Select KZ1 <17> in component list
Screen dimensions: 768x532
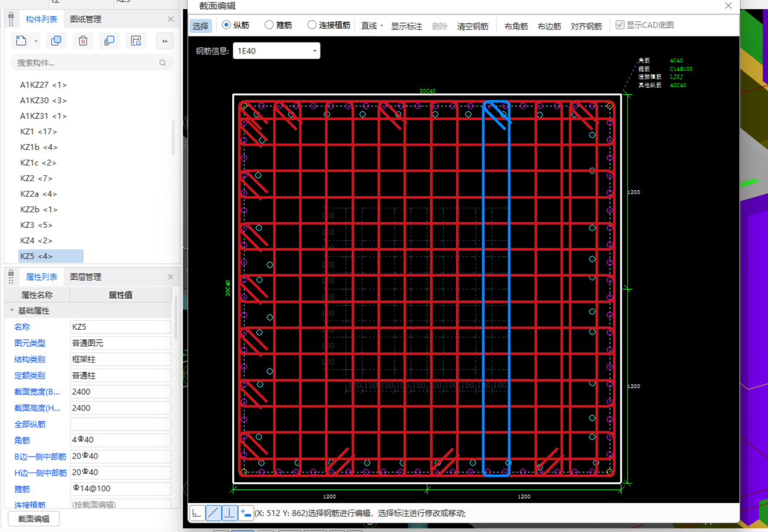pyautogui.click(x=38, y=131)
